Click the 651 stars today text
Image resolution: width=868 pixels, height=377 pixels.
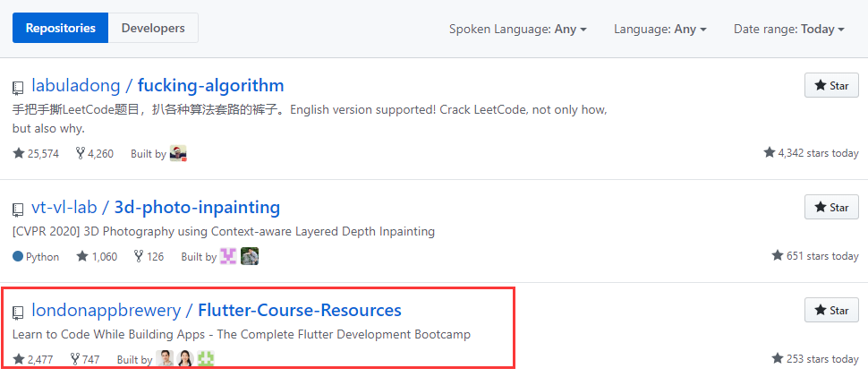coord(822,256)
